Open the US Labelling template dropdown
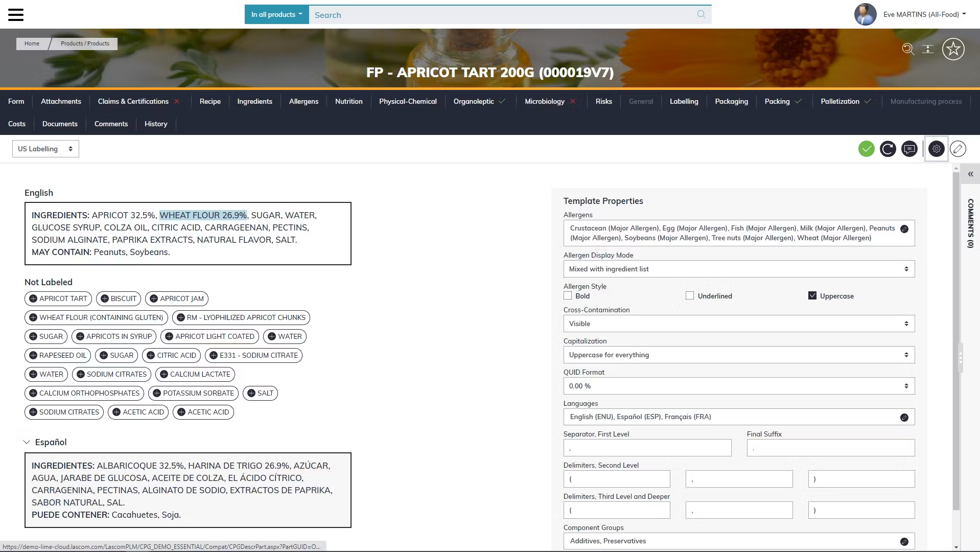 pos(45,149)
